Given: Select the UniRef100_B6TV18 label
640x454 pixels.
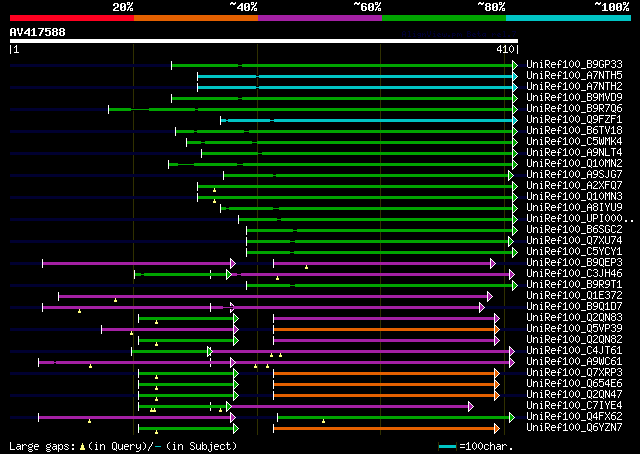Looking at the screenshot, I should point(574,131).
